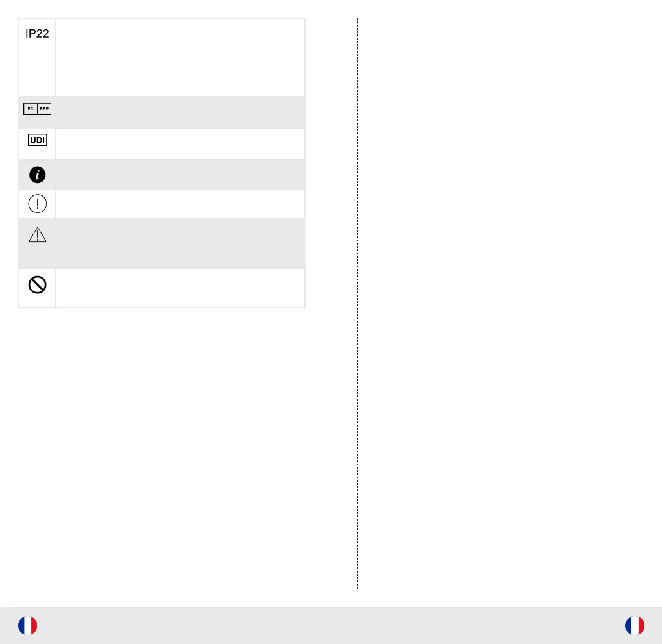Click the French flag at bottom left

(28, 625)
